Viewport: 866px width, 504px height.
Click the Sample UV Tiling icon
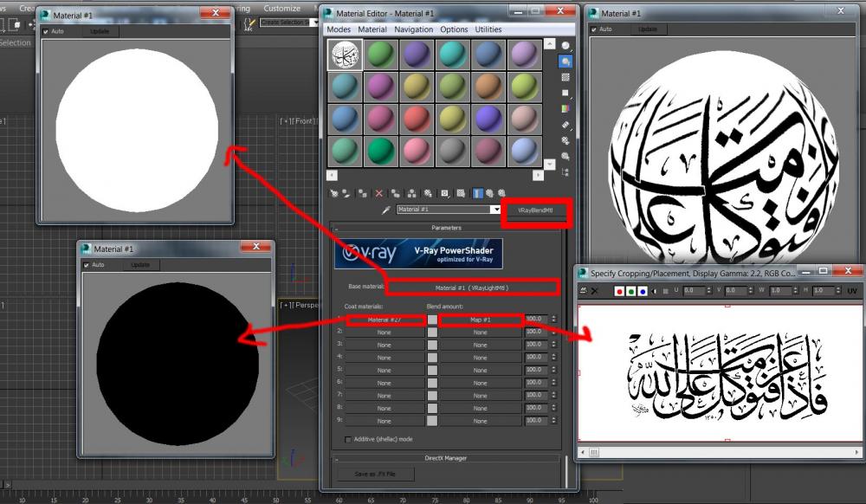click(565, 93)
